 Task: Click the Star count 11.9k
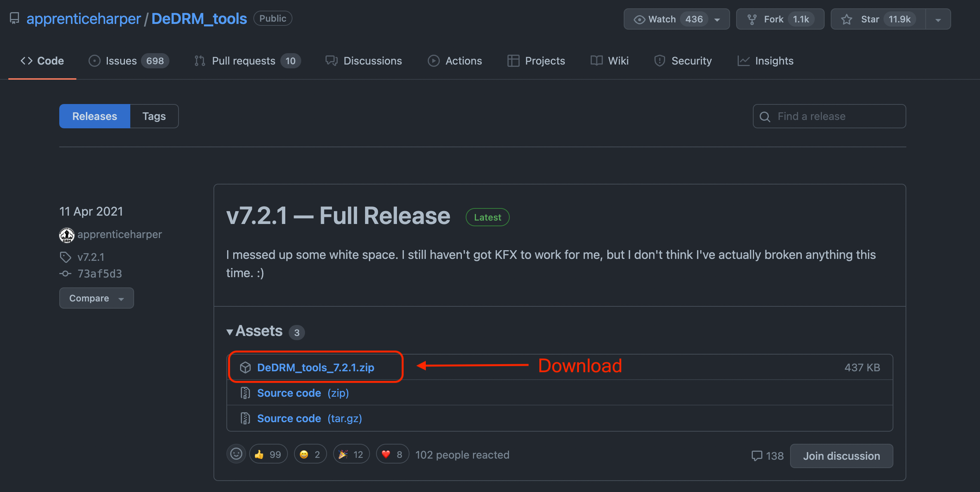899,19
